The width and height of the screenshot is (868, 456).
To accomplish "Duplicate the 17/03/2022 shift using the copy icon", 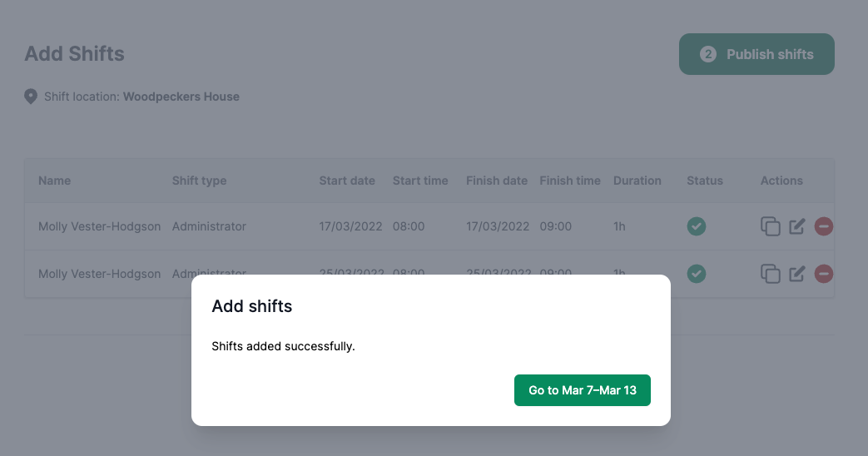I will [771, 226].
